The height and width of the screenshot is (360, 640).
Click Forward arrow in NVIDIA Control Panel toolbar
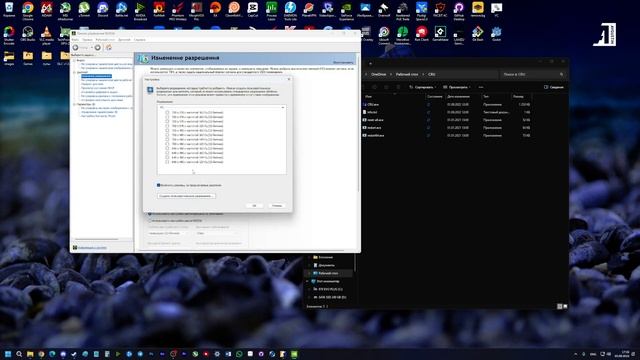98,47
